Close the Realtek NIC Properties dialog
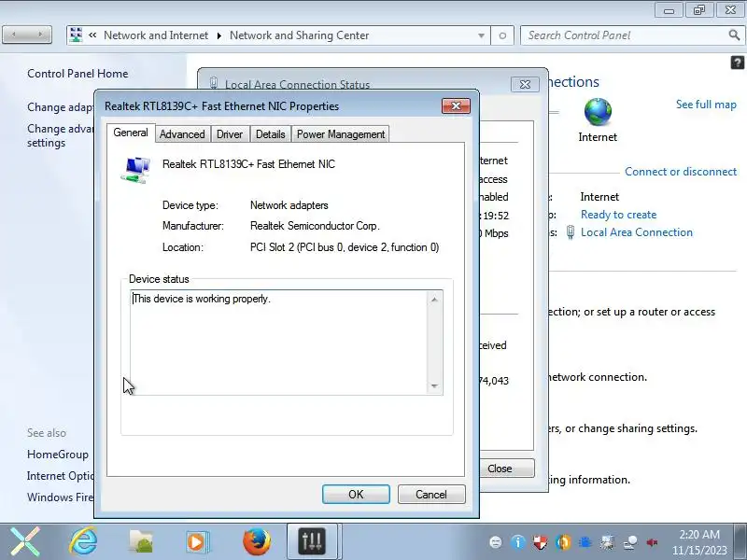 pos(456,105)
